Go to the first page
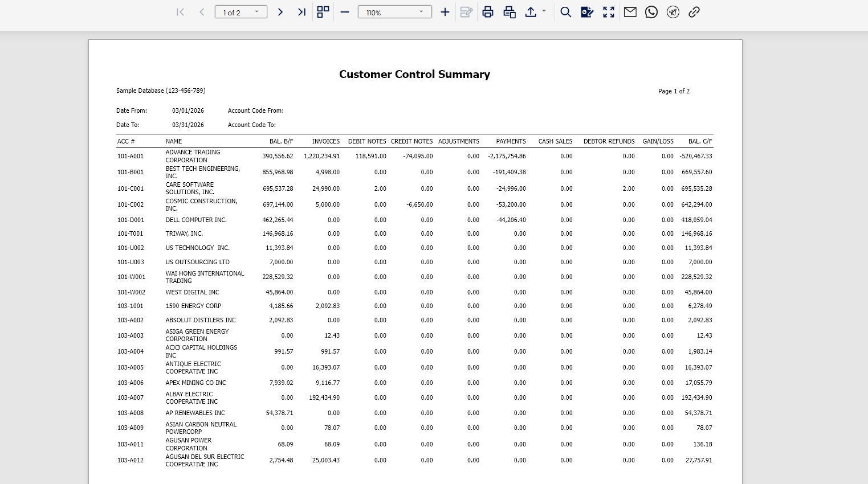The image size is (868, 484). point(180,12)
